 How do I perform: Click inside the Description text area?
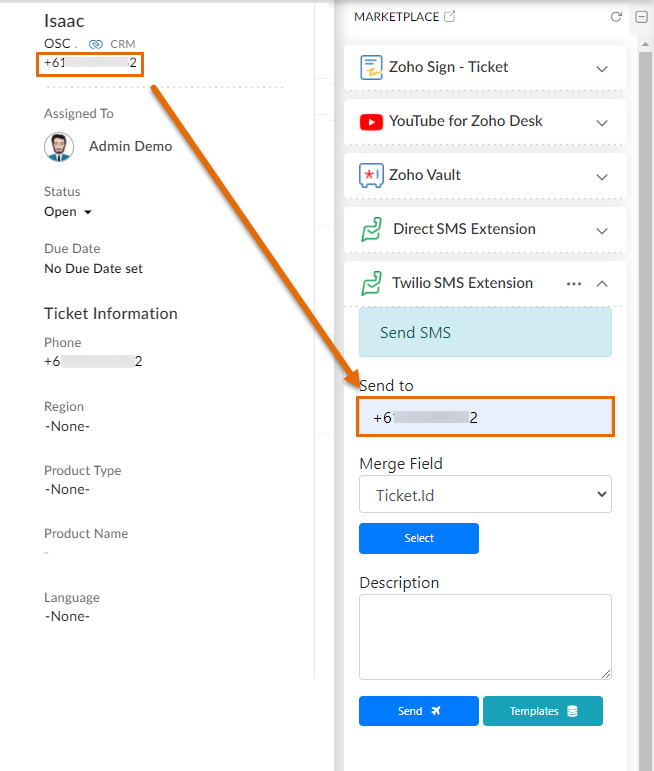485,637
